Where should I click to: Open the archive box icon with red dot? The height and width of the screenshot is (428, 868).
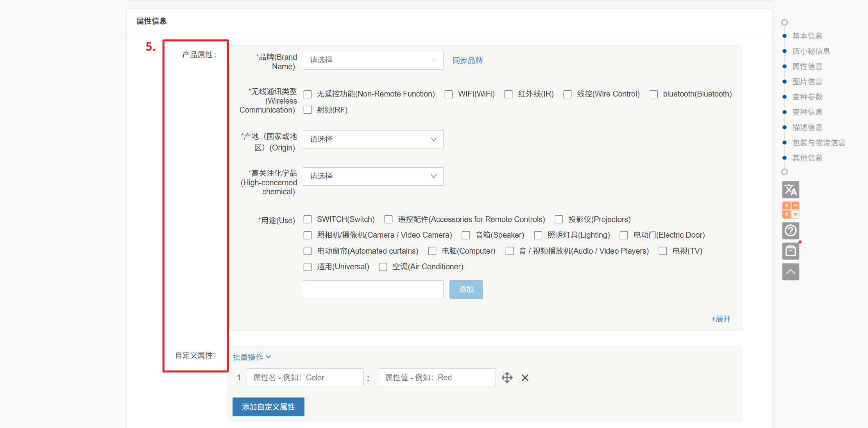click(790, 251)
